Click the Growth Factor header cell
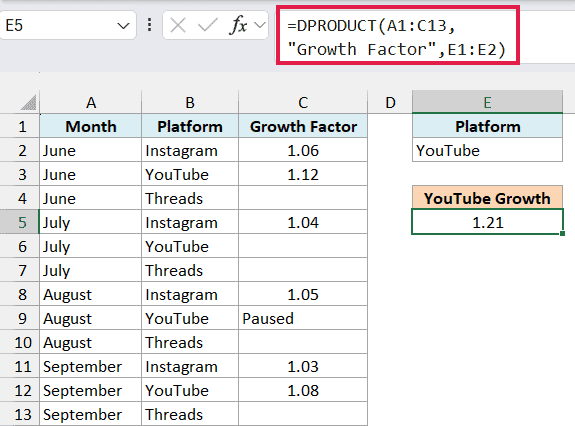Image resolution: width=575 pixels, height=426 pixels. tap(303, 126)
